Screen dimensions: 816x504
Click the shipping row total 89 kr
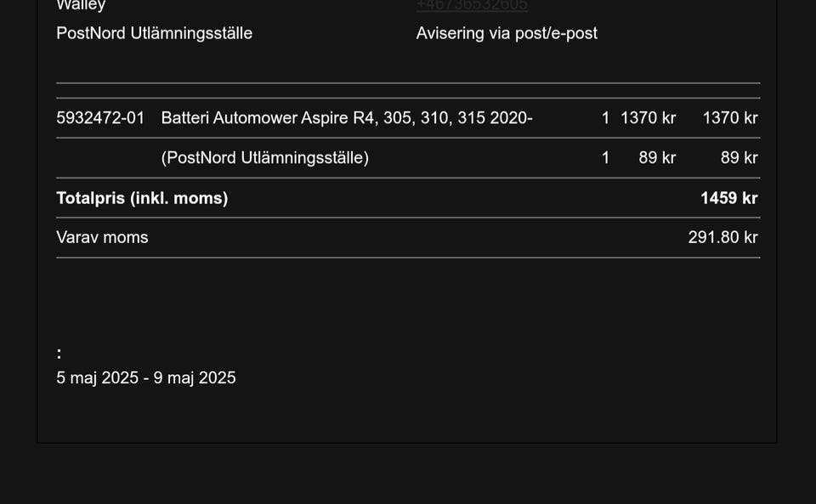click(x=739, y=157)
